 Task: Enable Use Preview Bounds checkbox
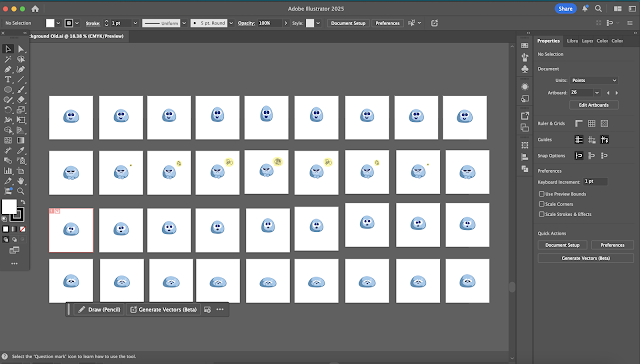click(542, 194)
